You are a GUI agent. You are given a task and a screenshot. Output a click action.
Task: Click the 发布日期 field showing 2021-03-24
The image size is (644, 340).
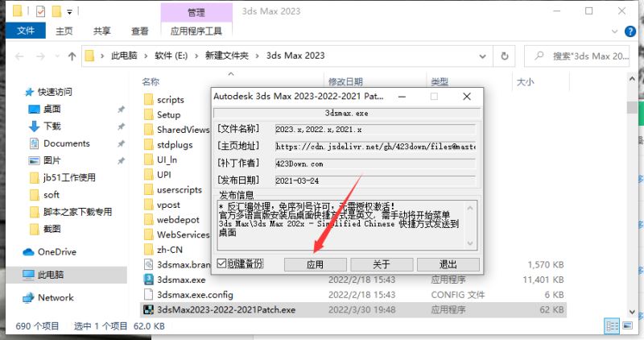click(x=375, y=180)
